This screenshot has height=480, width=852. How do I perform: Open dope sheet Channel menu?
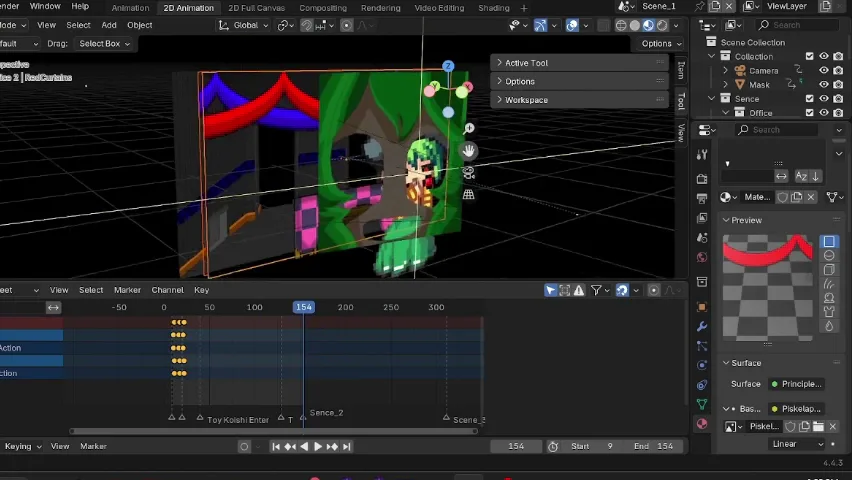[167, 290]
